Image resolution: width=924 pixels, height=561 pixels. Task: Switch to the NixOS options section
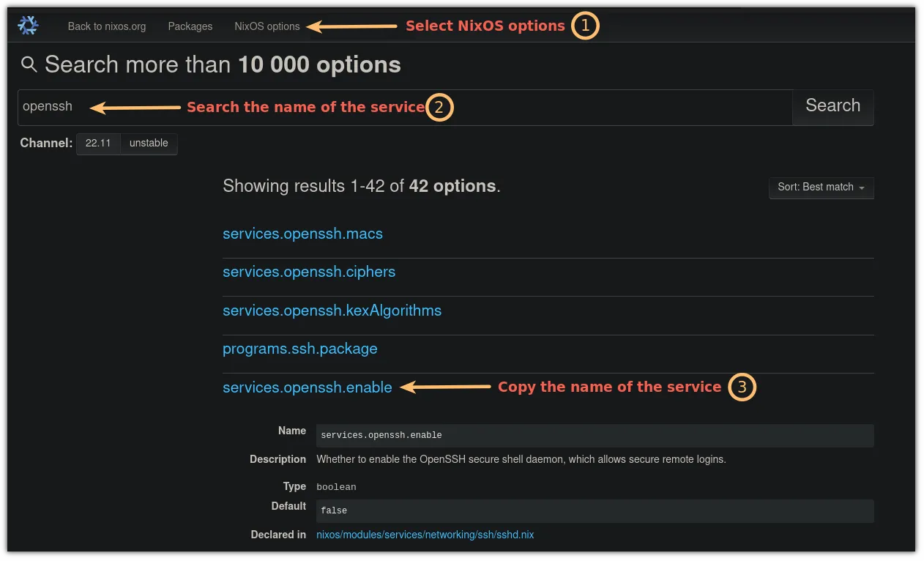click(x=267, y=26)
